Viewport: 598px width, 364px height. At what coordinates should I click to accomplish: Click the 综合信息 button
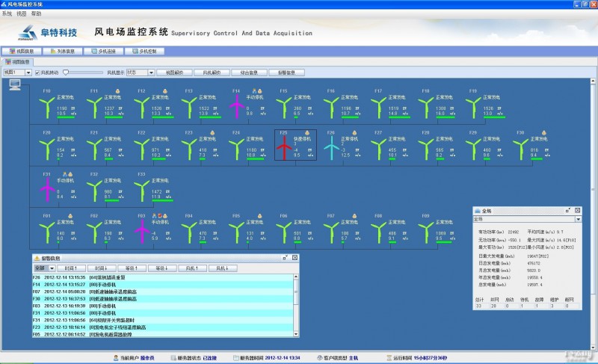click(249, 73)
